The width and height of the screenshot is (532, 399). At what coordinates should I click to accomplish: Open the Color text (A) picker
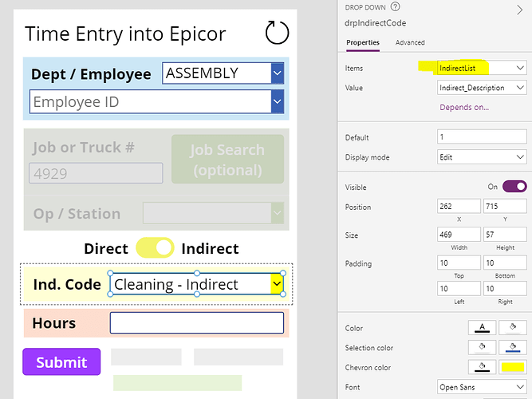point(482,328)
